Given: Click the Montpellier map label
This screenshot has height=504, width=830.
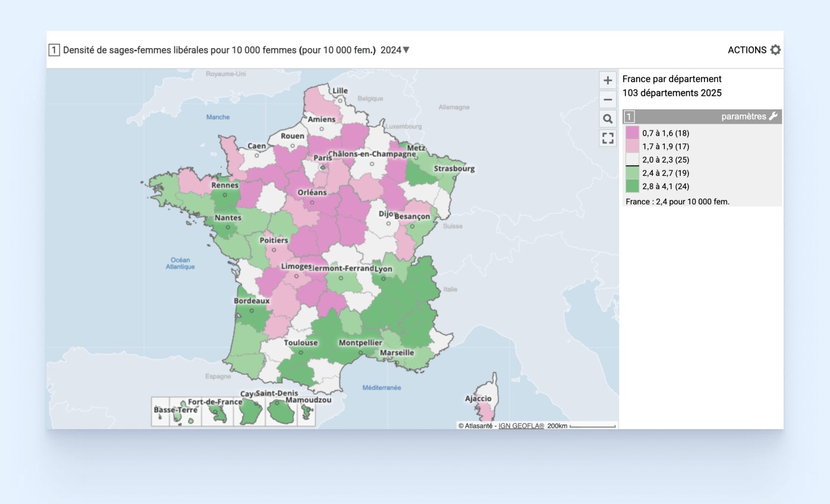Looking at the screenshot, I should coord(360,343).
